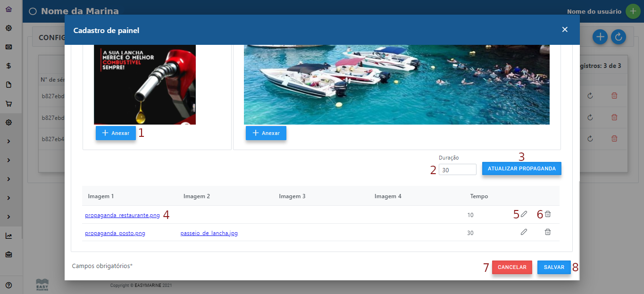Open the help question mark icon
The image size is (644, 294).
(8, 285)
